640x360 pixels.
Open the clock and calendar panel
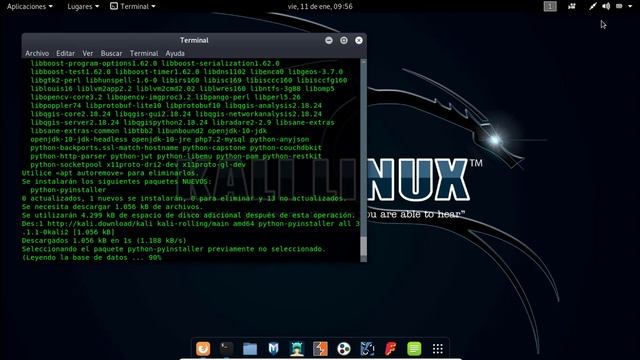[320, 7]
